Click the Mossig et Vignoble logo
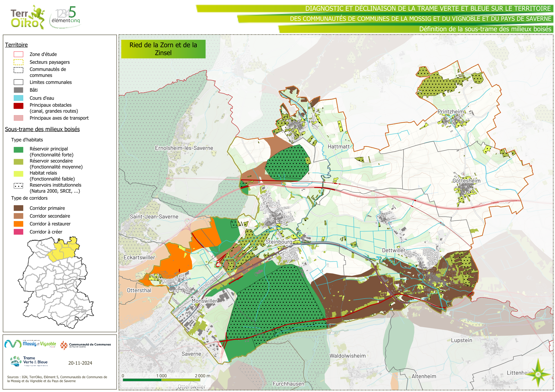Image resolution: width=555 pixels, height=392 pixels. pyautogui.click(x=30, y=344)
